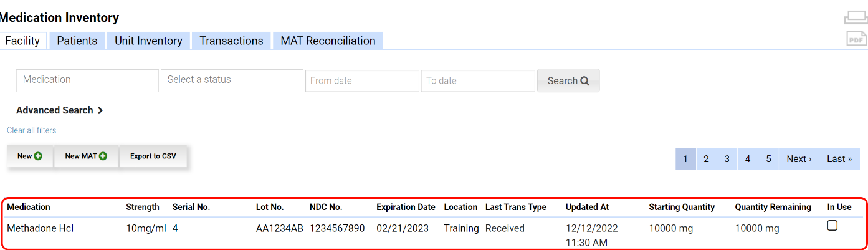This screenshot has width=868, height=250.
Task: Click the To date field
Action: pyautogui.click(x=478, y=81)
